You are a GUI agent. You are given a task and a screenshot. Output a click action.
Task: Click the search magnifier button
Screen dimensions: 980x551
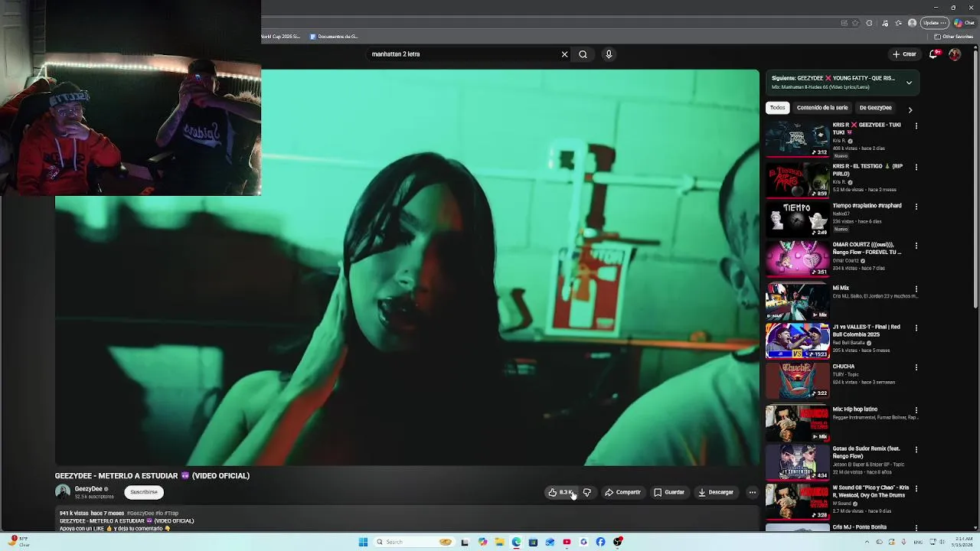[583, 54]
